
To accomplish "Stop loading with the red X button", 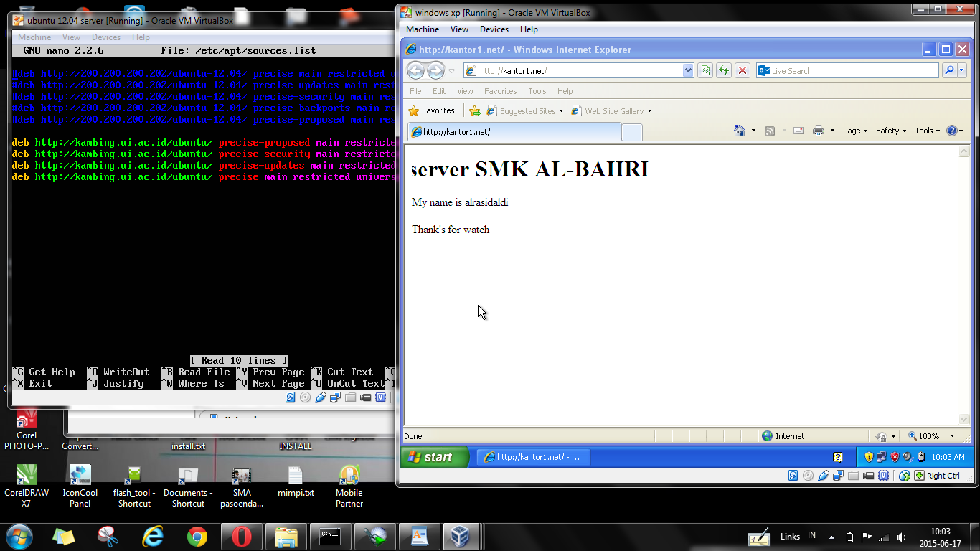I will click(743, 70).
